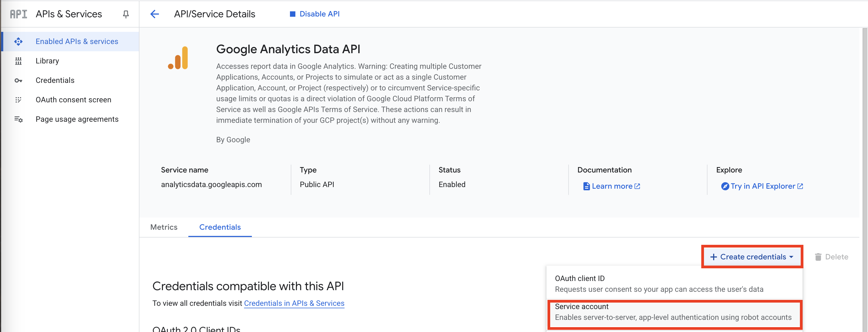This screenshot has width=868, height=332.
Task: Click the Page usage agreements icon
Action: tap(18, 120)
